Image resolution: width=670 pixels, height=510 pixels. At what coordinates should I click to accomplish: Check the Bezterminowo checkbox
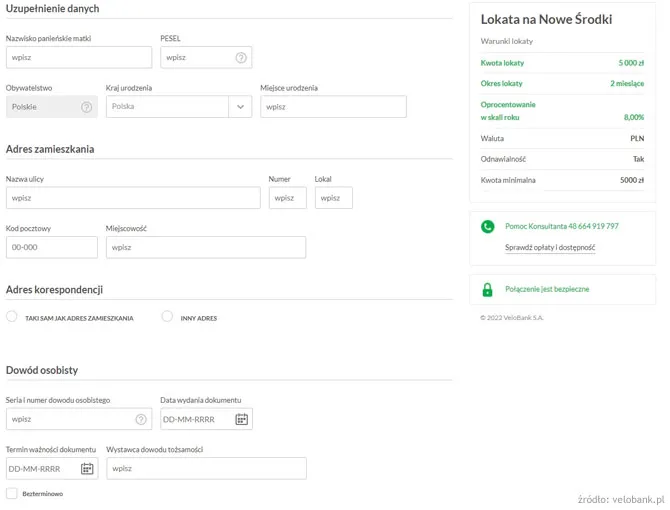[12, 493]
